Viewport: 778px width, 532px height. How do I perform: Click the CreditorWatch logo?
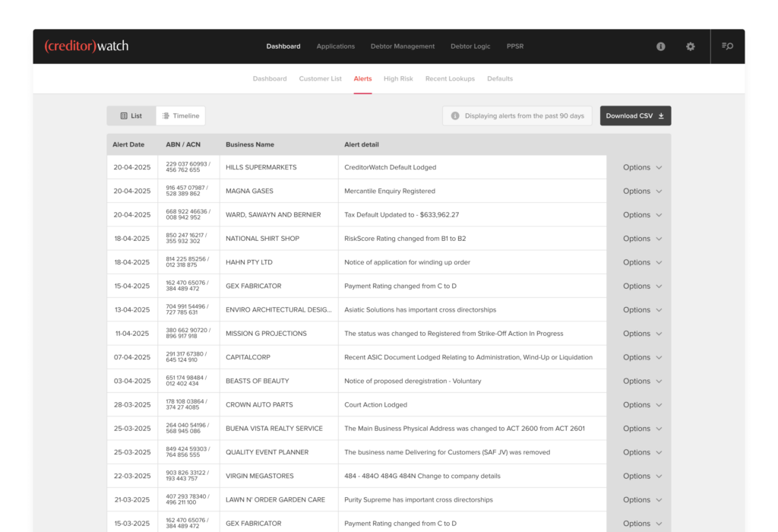[87, 46]
